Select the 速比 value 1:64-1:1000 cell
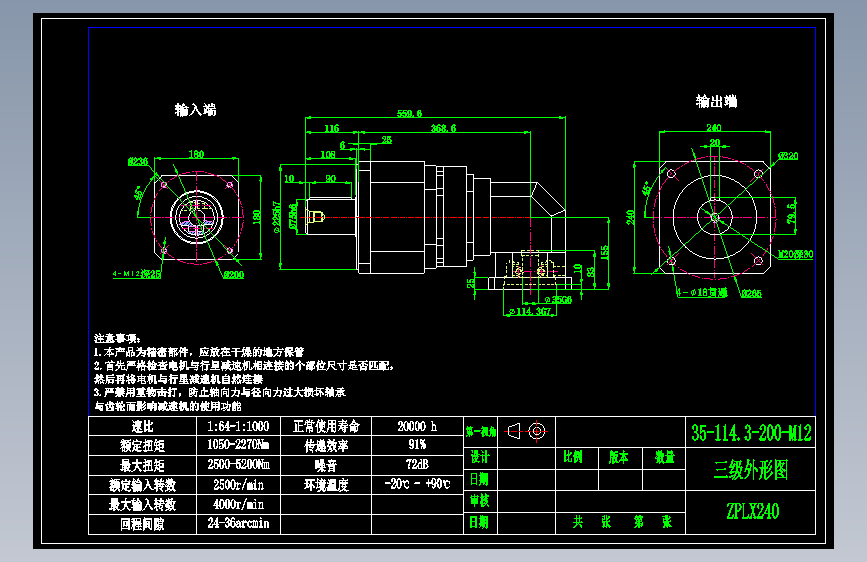The image size is (867, 562). pos(238,426)
